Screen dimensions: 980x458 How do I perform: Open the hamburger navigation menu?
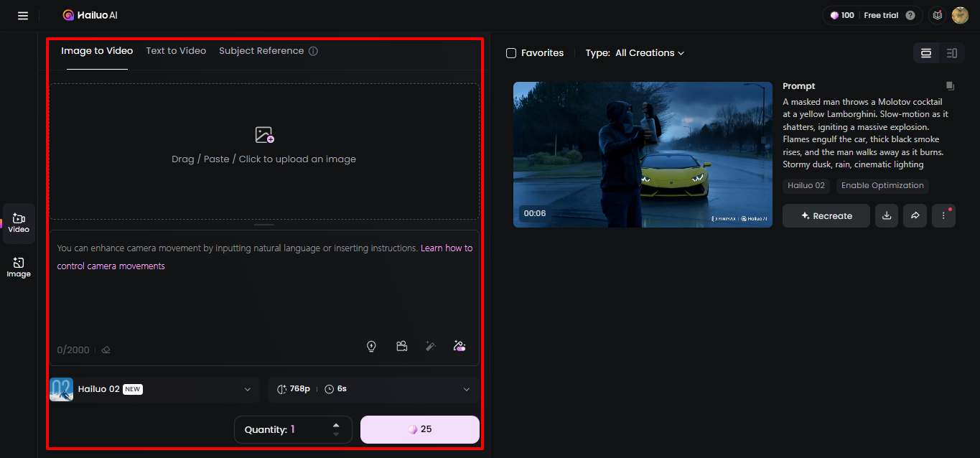tap(23, 15)
